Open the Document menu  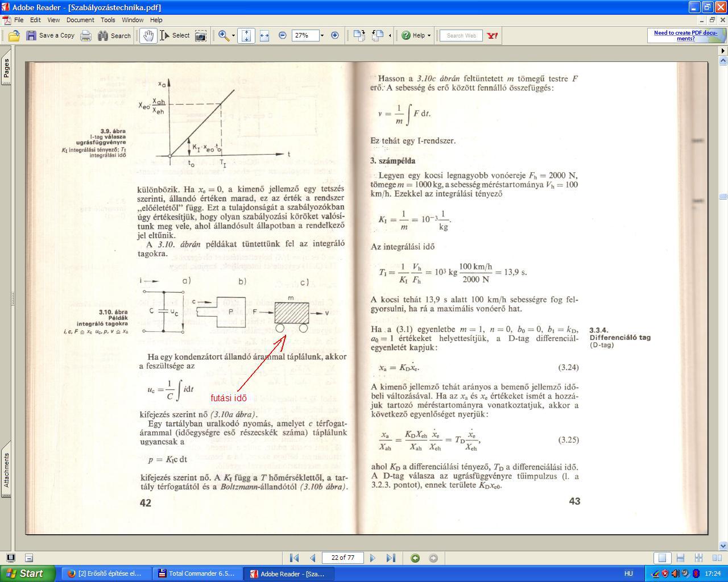[x=80, y=20]
